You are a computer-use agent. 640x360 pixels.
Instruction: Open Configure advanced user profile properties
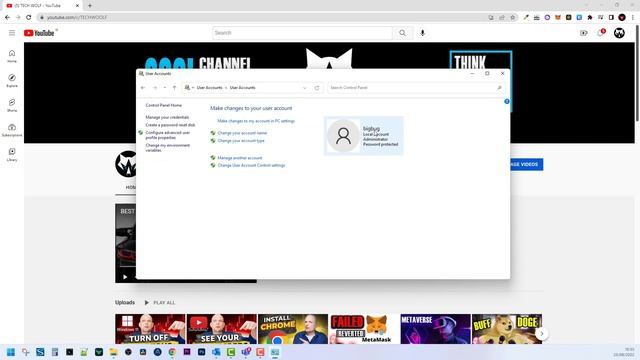click(x=168, y=135)
